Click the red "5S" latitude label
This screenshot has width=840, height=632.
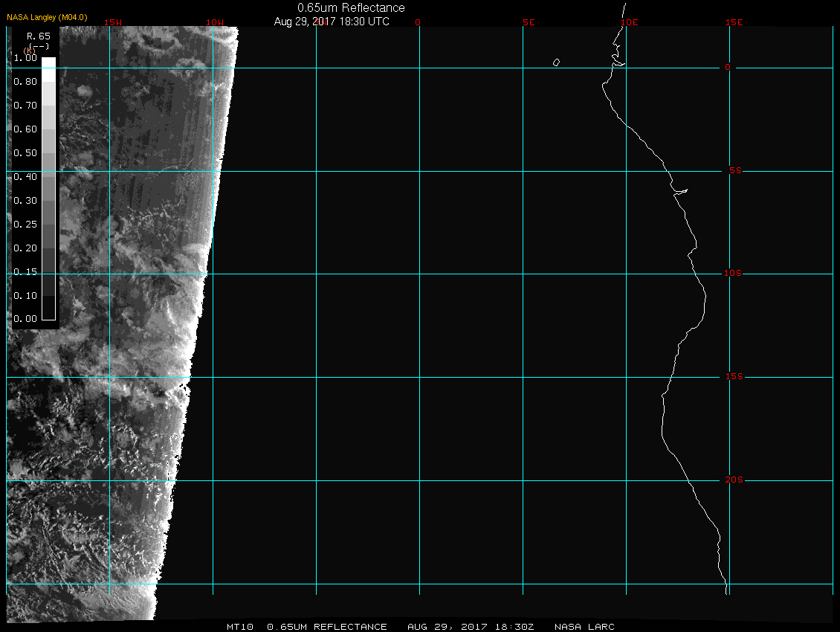(735, 170)
